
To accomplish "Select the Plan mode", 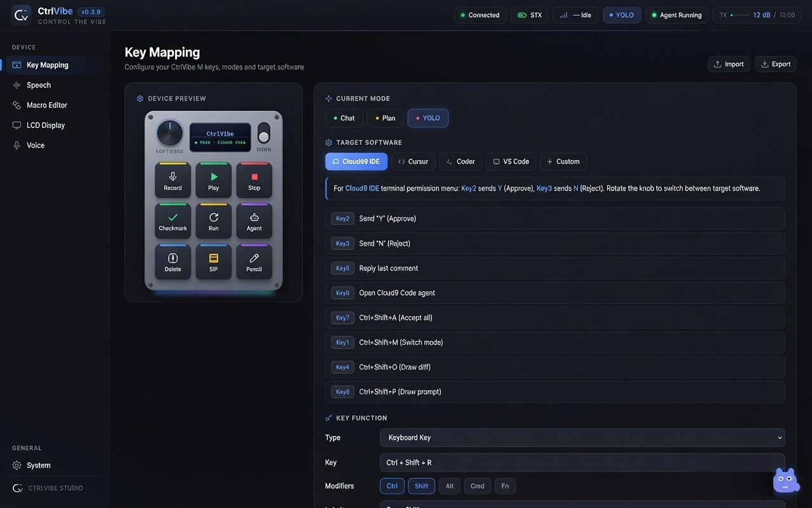I will [385, 118].
